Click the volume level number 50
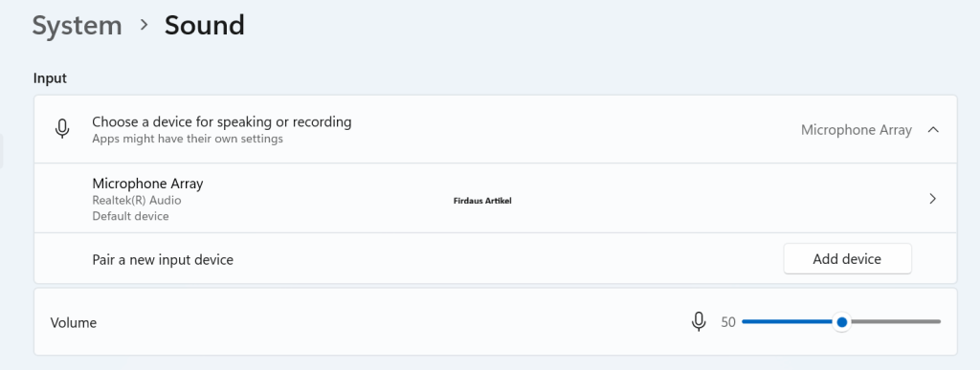This screenshot has height=370, width=980. click(728, 322)
